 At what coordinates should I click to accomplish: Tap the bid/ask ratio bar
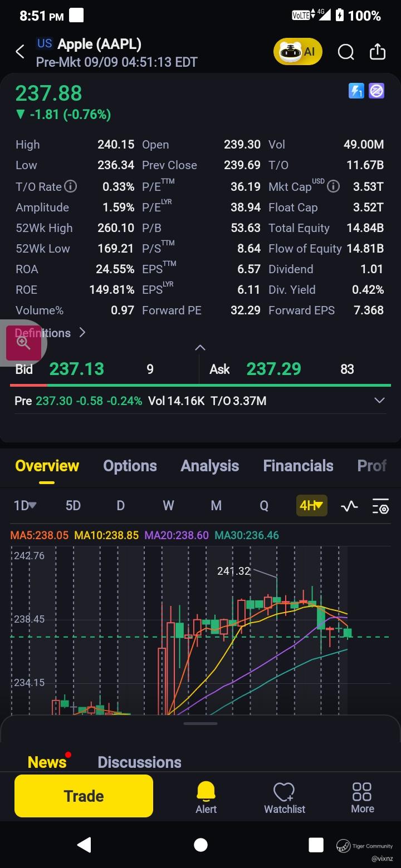click(x=200, y=385)
